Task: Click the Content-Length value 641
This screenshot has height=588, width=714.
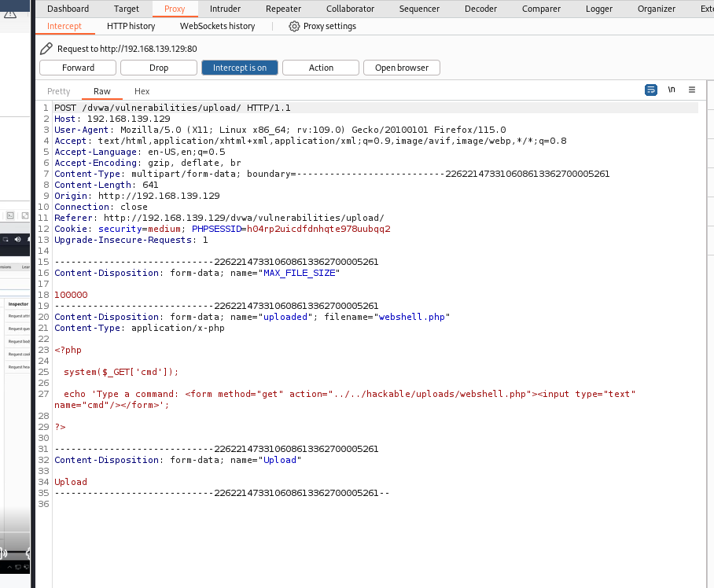Action: (150, 185)
